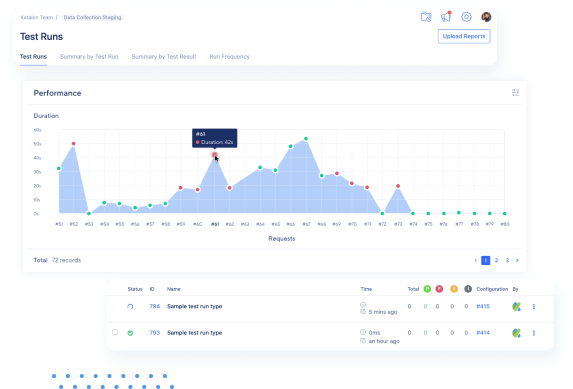Screen dimensions: 573x389
Task: Select chart pagination page 1
Action: click(x=485, y=260)
